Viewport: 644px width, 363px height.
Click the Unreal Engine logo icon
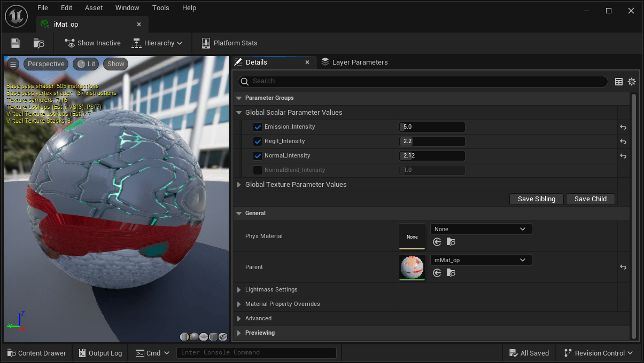coord(16,17)
